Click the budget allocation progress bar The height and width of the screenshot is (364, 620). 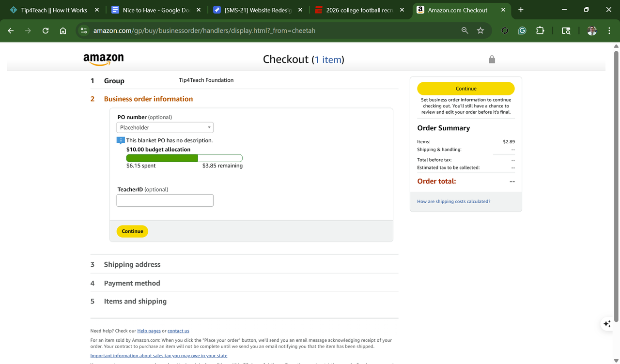(184, 158)
